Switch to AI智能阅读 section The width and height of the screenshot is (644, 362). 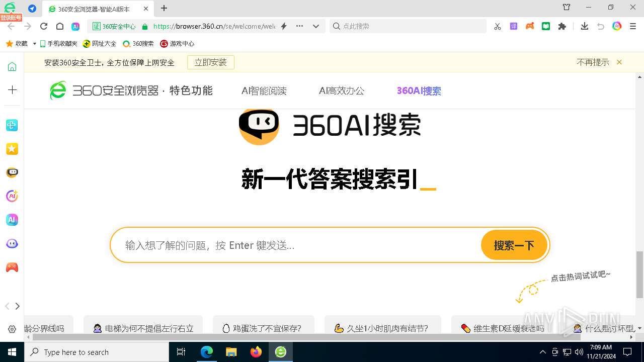(264, 91)
